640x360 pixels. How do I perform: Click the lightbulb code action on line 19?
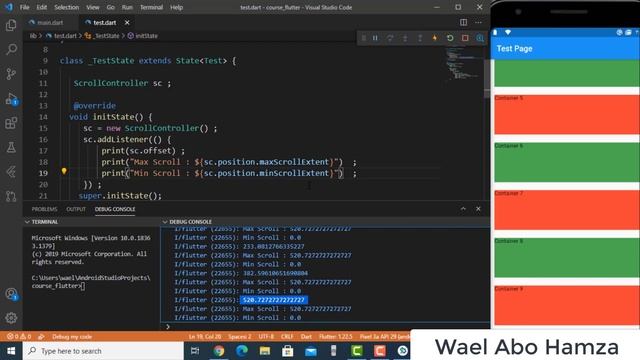click(x=64, y=171)
